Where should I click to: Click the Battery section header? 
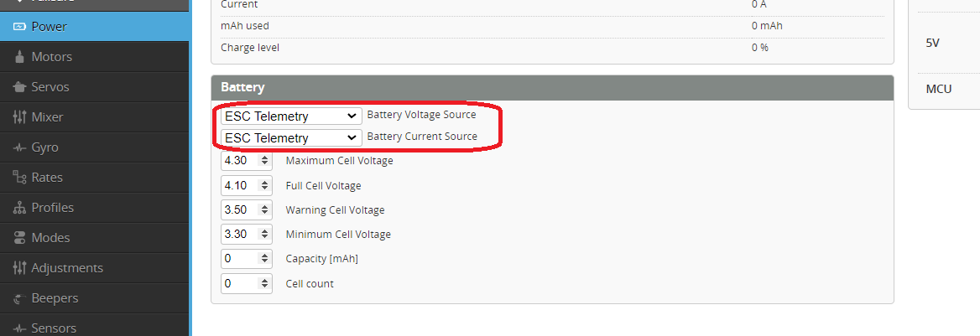tap(551, 87)
